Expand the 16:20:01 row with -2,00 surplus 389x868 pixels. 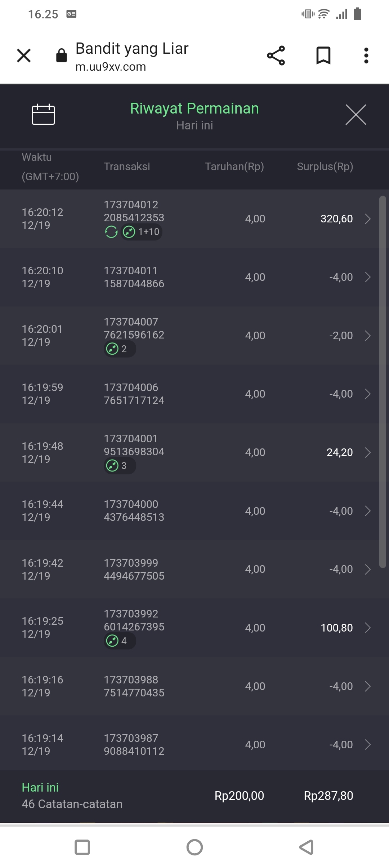pos(367,336)
